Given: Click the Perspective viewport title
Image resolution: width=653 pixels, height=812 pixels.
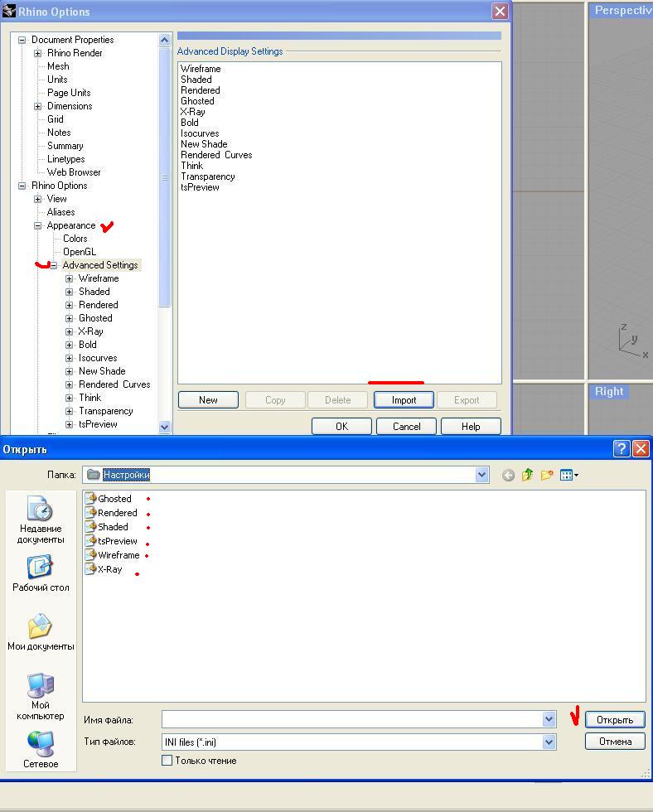Looking at the screenshot, I should point(622,10).
